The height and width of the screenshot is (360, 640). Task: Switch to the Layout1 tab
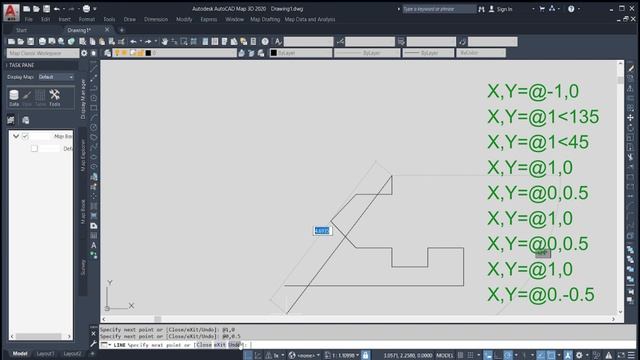[45, 353]
